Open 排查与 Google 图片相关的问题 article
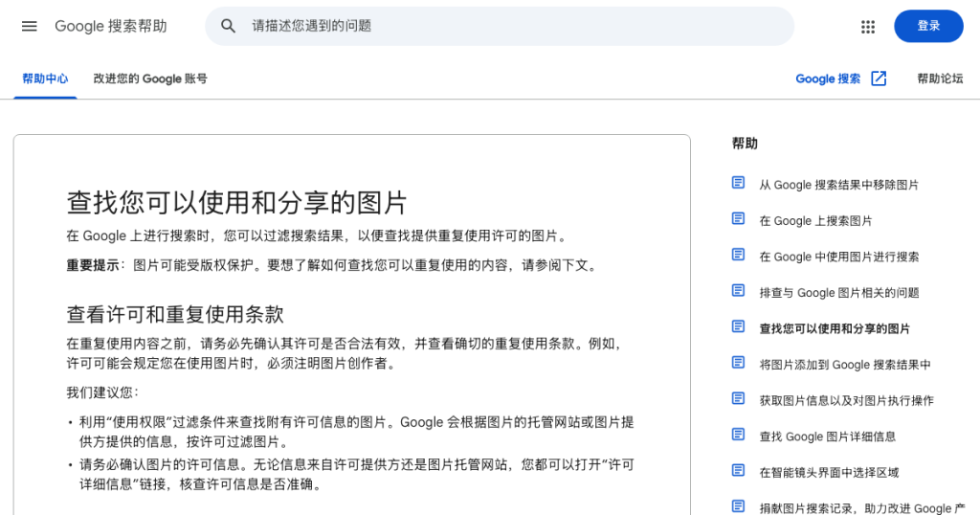 pos(838,293)
